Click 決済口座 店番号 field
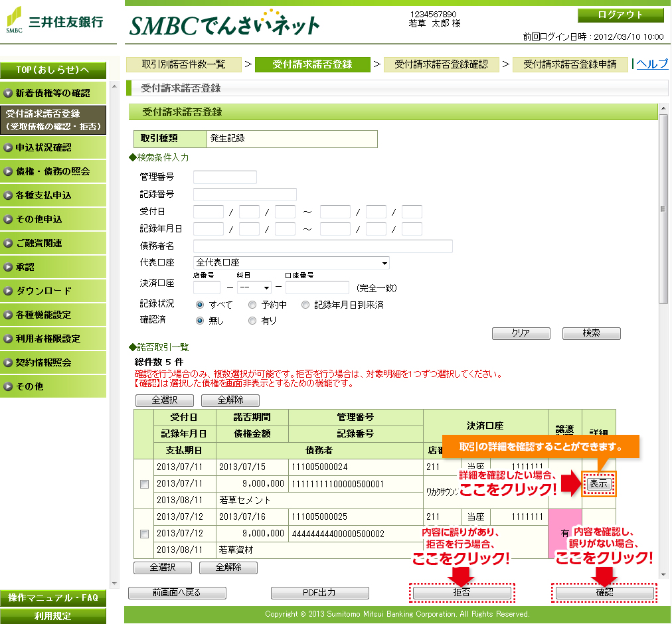This screenshot has height=624, width=672. [x=207, y=287]
